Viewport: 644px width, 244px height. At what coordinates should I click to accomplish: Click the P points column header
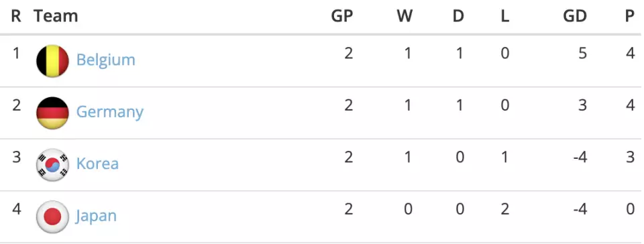pos(630,16)
